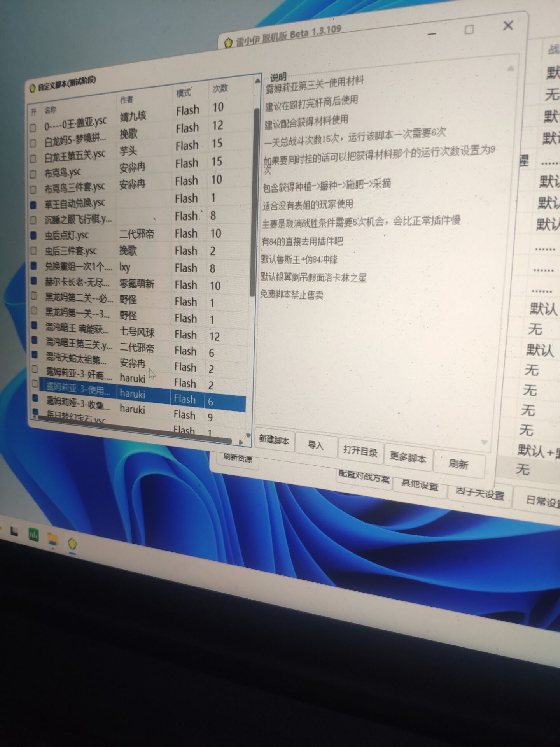The image size is (560, 747).
Task: Uncheck the 兑换重组一次1个 checkbox
Action: point(33,266)
